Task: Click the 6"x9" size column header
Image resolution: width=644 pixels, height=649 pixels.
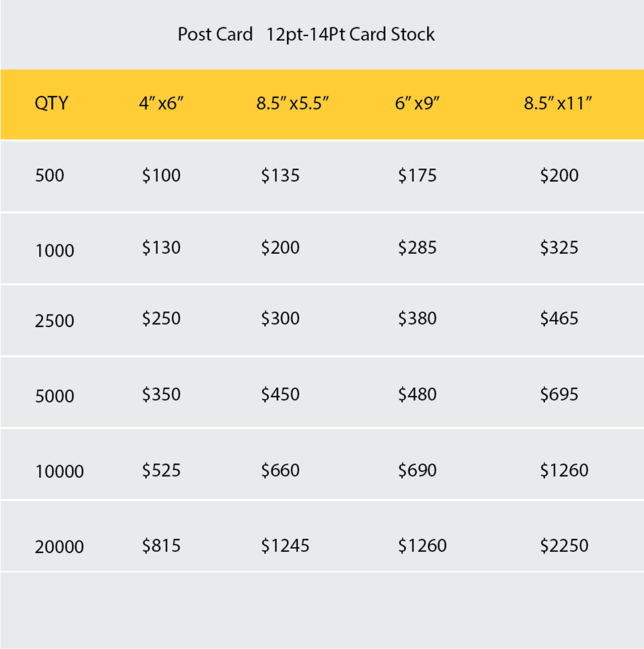Action: click(x=417, y=103)
